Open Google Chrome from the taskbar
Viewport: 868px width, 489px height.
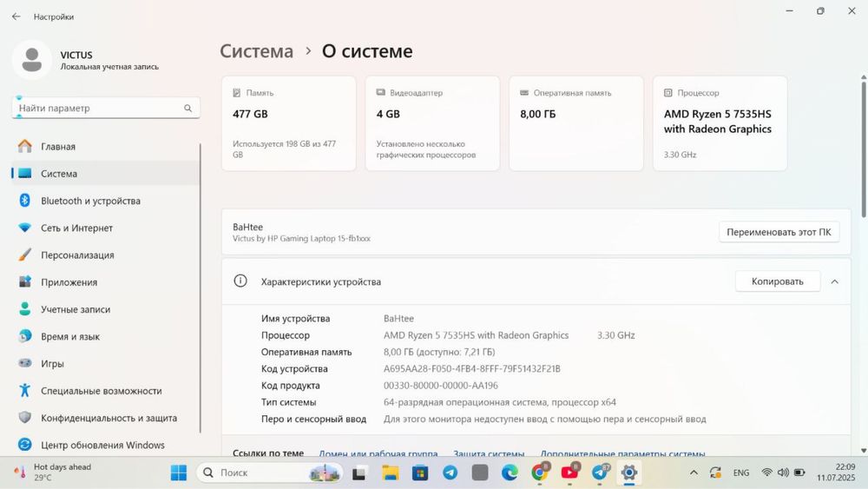click(x=540, y=473)
